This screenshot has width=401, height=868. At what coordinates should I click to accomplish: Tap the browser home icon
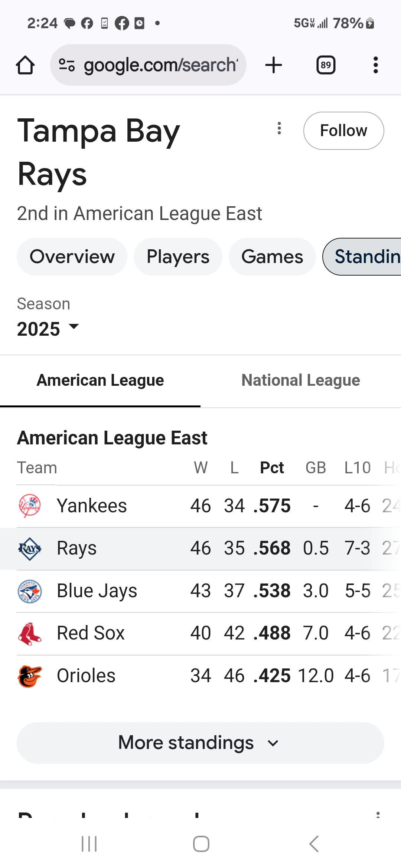[x=25, y=65]
